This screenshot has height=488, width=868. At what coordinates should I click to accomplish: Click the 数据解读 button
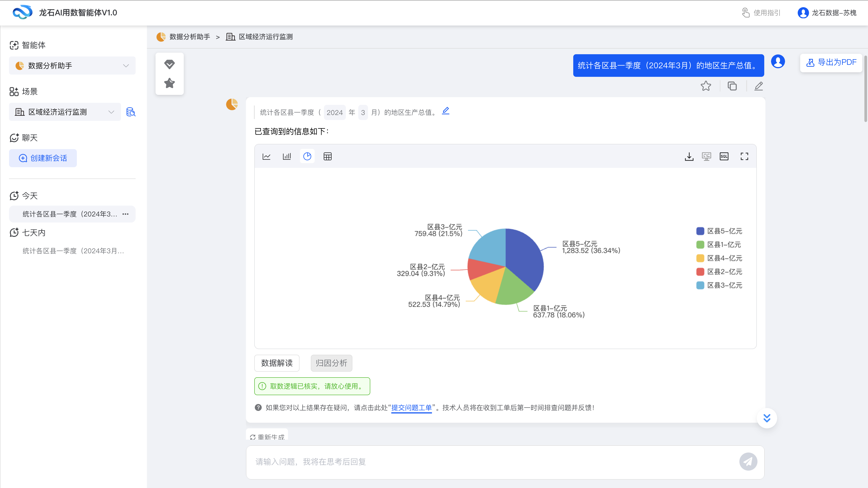277,363
